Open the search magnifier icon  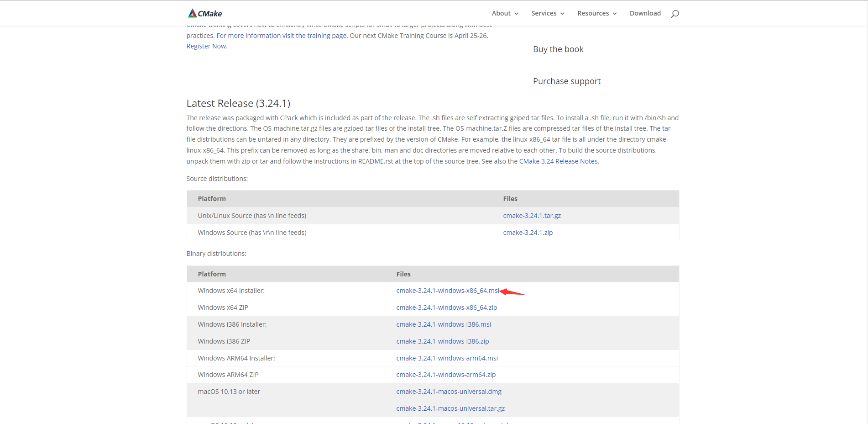point(675,14)
